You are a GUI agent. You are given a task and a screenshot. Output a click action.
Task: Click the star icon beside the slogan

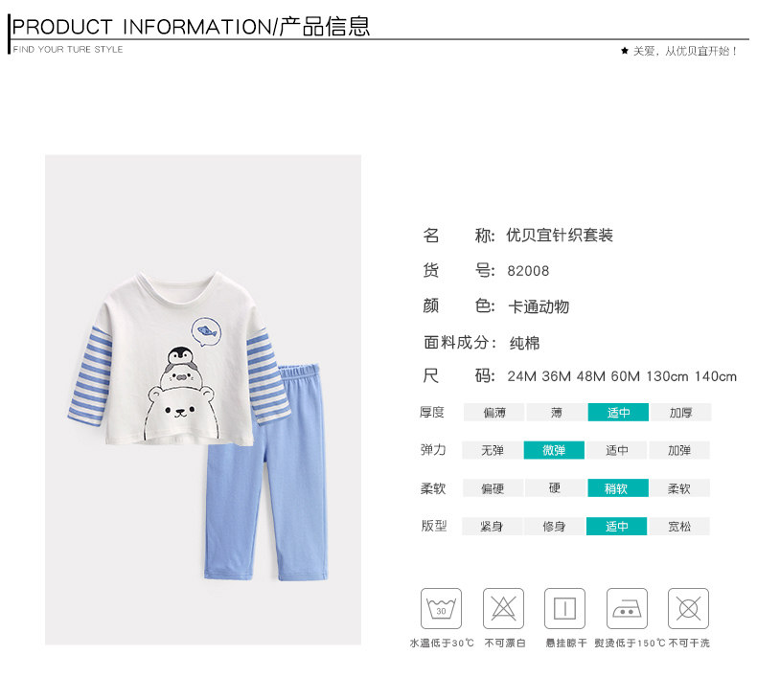[x=625, y=51]
